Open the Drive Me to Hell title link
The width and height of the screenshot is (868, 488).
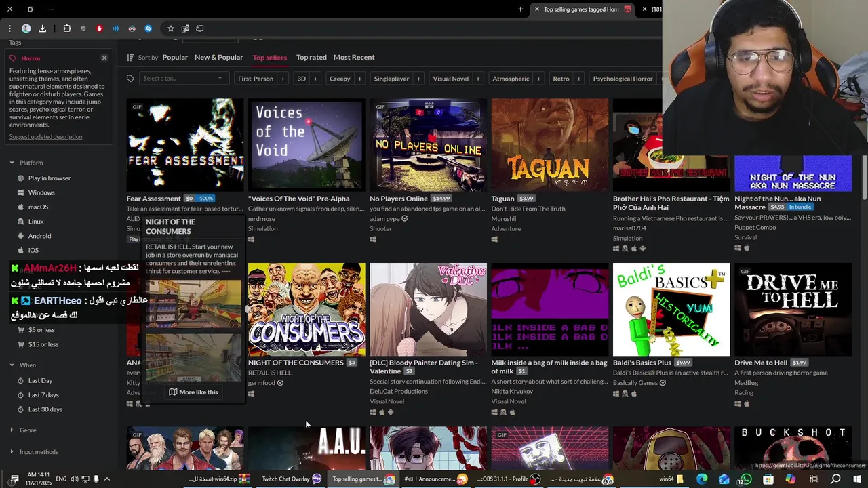[x=761, y=363]
